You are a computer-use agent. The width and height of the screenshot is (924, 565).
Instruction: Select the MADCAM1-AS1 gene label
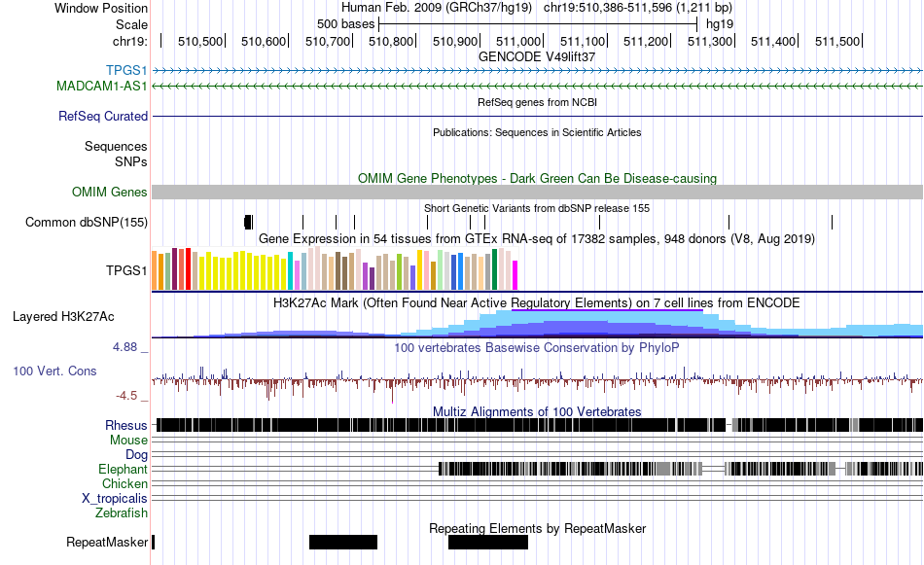click(x=102, y=86)
